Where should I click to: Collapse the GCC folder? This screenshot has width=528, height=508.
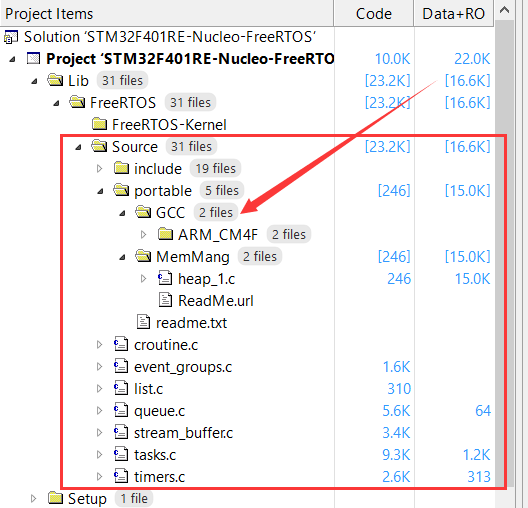pos(123,213)
